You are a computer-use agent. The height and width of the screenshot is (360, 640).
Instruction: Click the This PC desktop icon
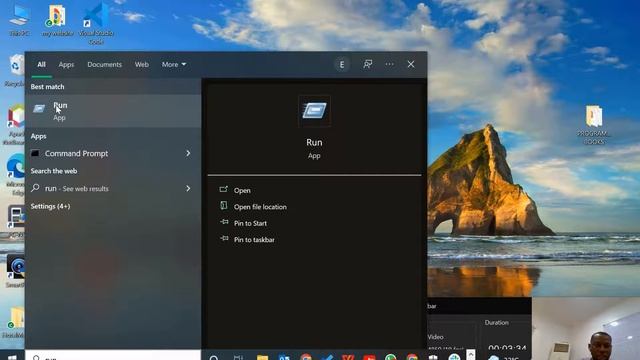coord(19,20)
